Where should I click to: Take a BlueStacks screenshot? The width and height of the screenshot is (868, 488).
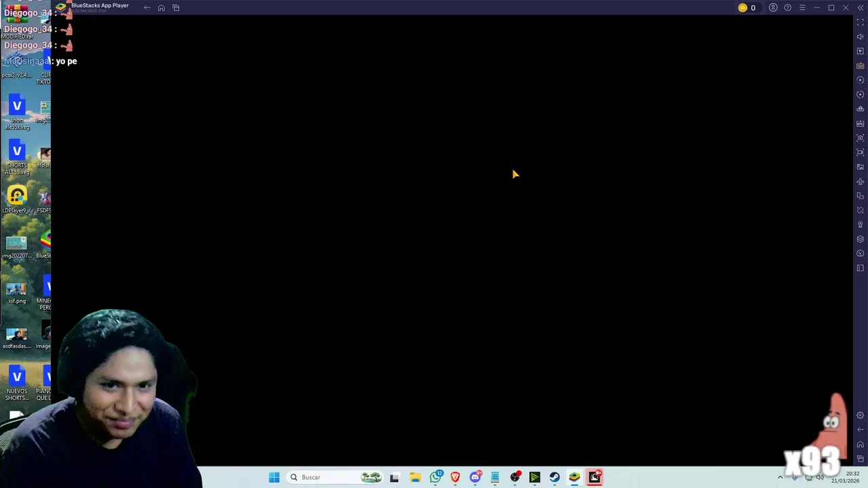click(861, 138)
